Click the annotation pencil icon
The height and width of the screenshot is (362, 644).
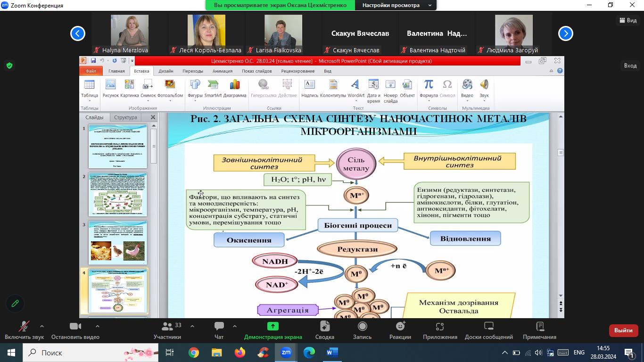(15, 304)
